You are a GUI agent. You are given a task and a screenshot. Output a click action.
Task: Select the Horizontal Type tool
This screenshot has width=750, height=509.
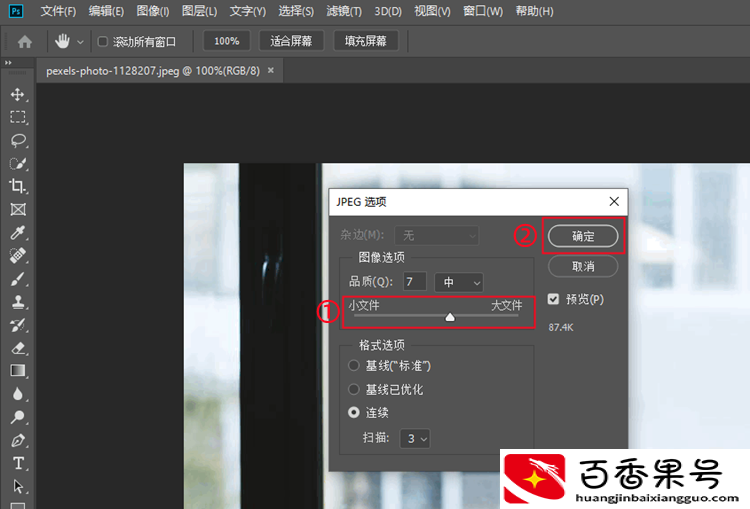coord(18,463)
